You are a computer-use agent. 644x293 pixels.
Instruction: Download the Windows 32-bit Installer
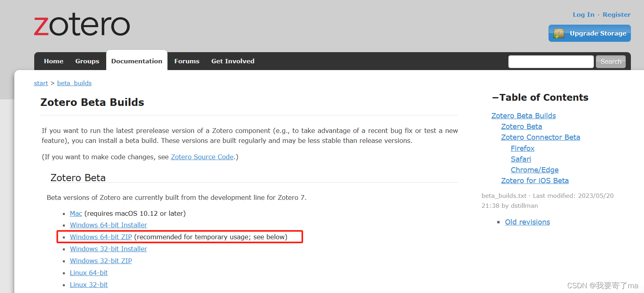(109, 249)
